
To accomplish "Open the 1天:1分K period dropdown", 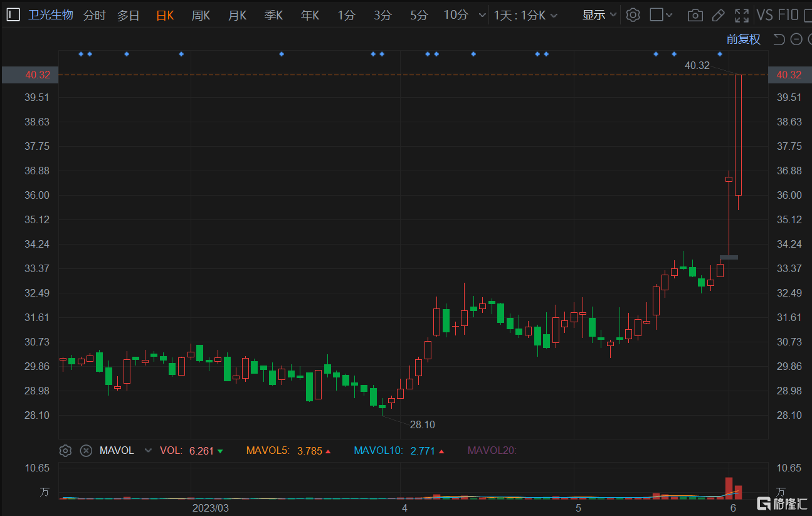I will pos(525,15).
